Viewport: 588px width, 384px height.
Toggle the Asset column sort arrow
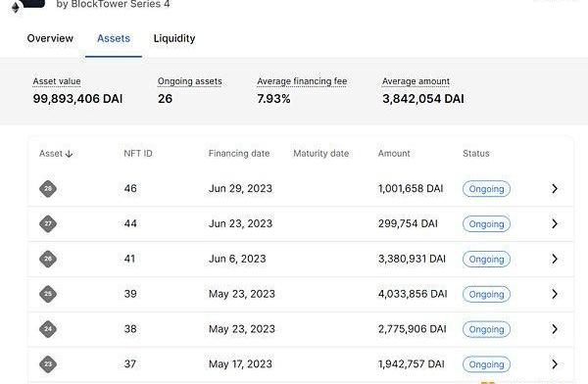pos(69,154)
